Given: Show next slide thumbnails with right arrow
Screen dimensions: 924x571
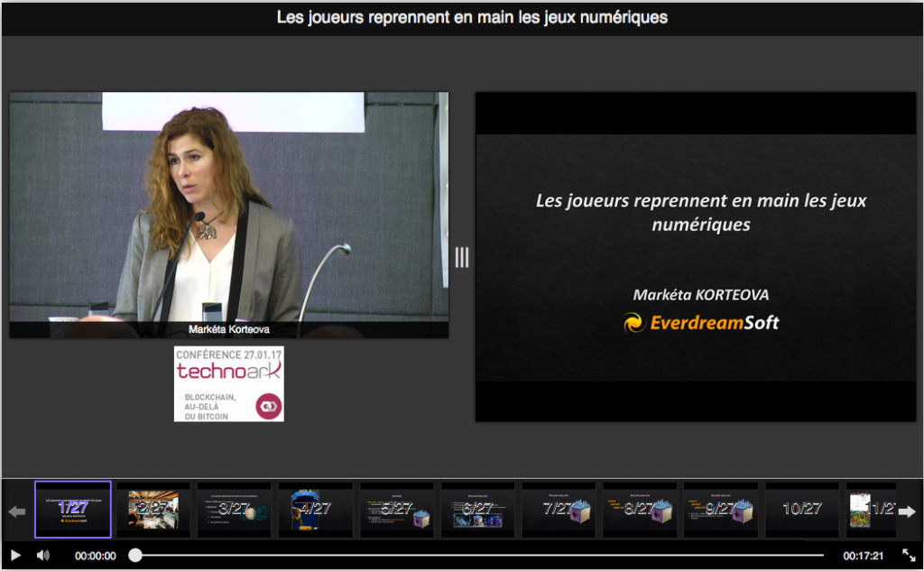Looking at the screenshot, I should tap(906, 511).
